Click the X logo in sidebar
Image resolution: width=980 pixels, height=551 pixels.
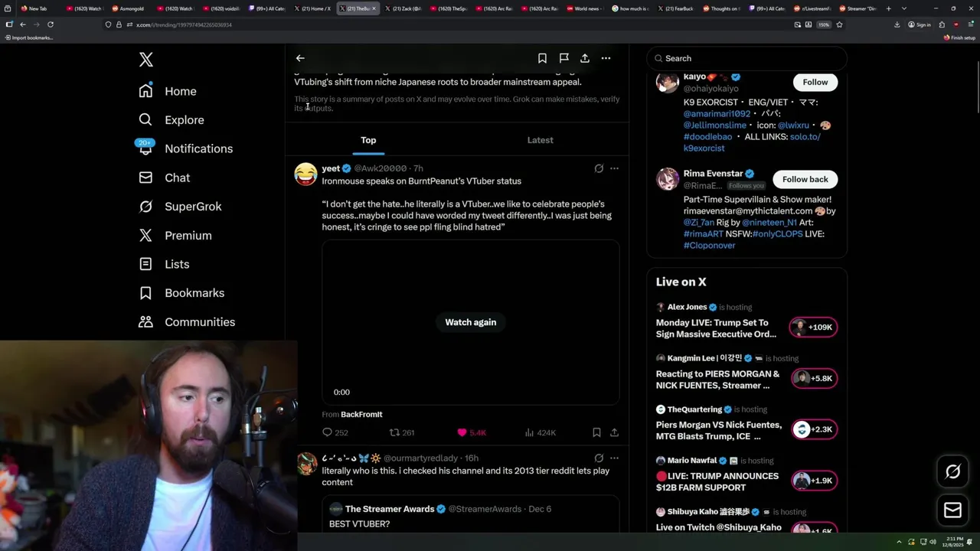click(146, 60)
